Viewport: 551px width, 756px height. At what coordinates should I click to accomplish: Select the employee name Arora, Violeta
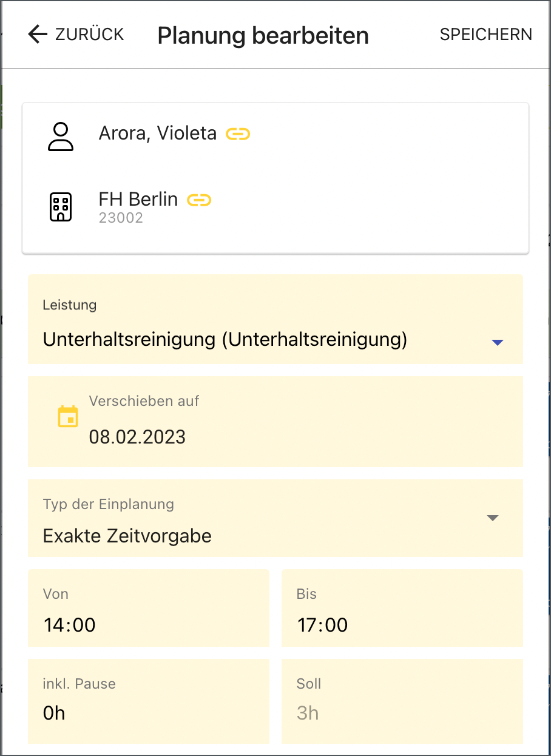pos(158,133)
